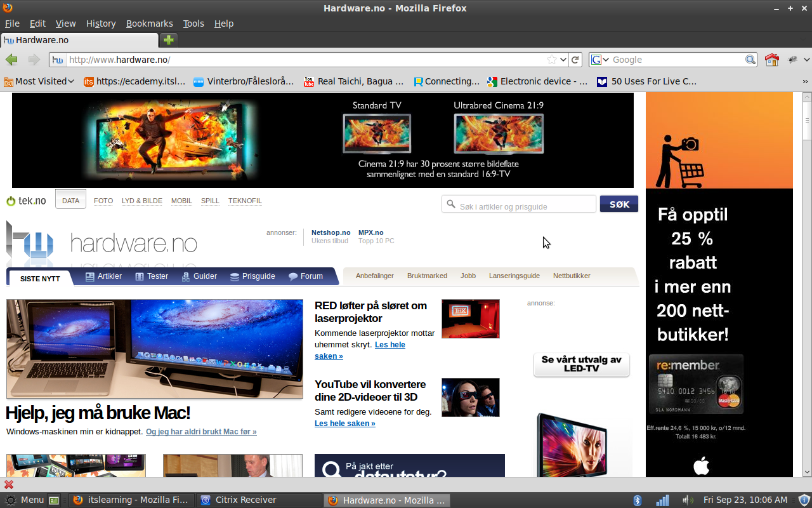Open the search engine selector dropdown
This screenshot has width=812, height=508.
click(x=600, y=60)
